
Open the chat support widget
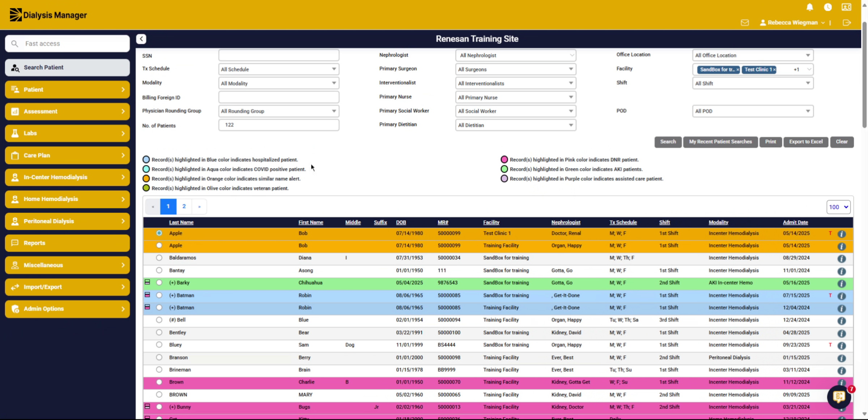pyautogui.click(x=839, y=397)
